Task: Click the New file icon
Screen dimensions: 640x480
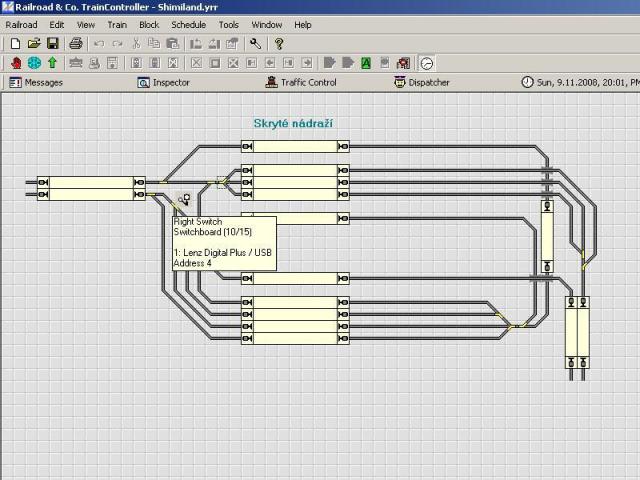Action: (15, 43)
